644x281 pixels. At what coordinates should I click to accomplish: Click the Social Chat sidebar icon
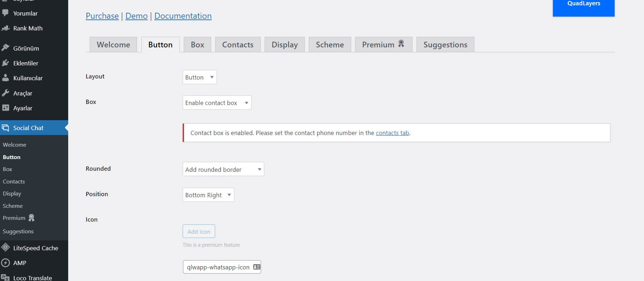click(6, 128)
